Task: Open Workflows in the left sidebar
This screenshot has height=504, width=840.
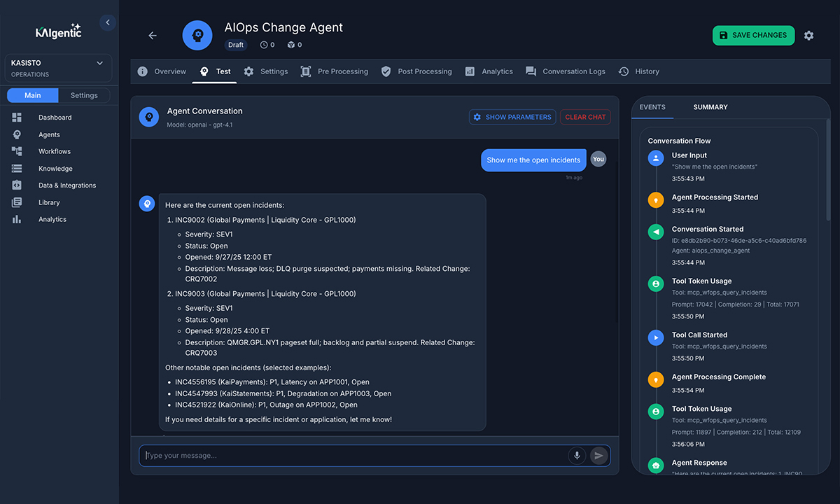Action: coord(55,151)
